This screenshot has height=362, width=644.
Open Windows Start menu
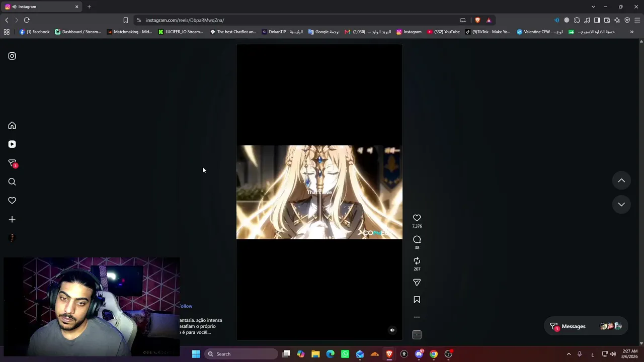pyautogui.click(x=196, y=354)
